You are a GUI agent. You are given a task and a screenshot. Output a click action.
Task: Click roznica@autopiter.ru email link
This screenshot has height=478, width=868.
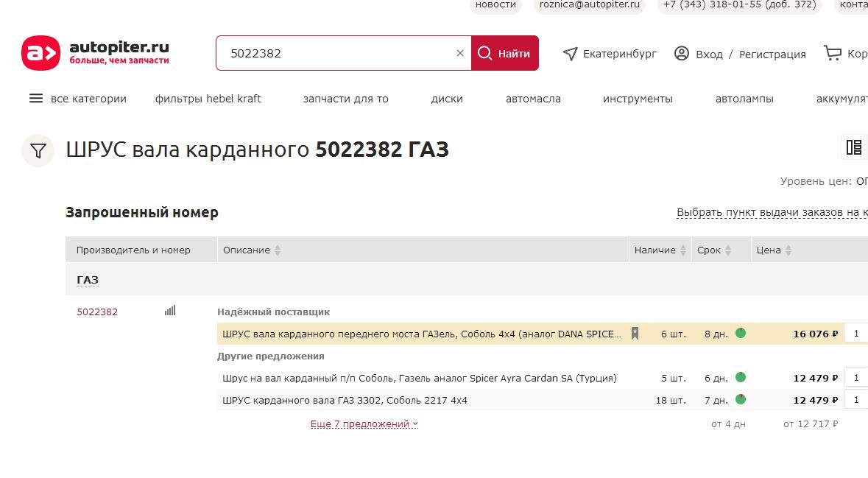590,5
